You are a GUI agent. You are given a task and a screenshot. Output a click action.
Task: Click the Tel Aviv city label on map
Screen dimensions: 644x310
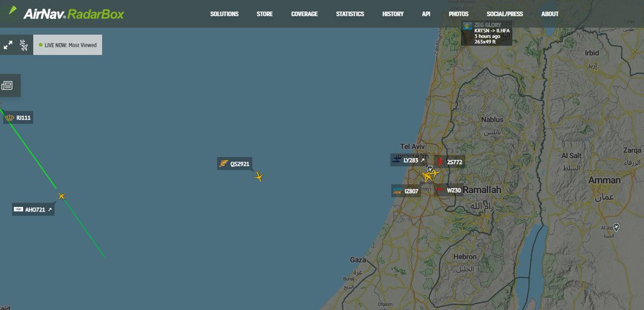pyautogui.click(x=412, y=146)
